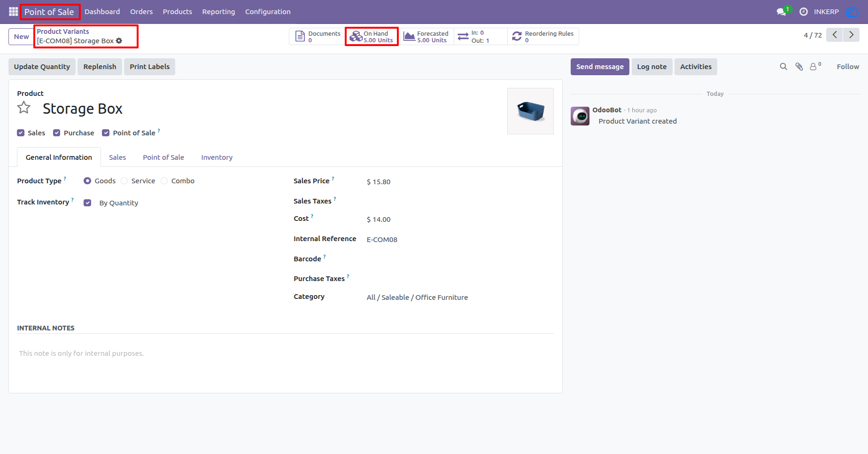Image resolution: width=868 pixels, height=454 pixels.
Task: Open the Reporting menu
Action: pyautogui.click(x=218, y=12)
